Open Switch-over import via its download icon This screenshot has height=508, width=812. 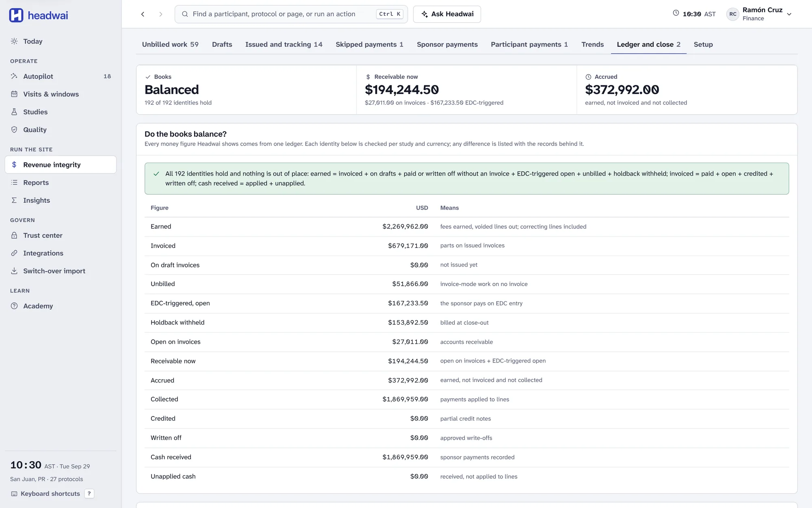[14, 271]
